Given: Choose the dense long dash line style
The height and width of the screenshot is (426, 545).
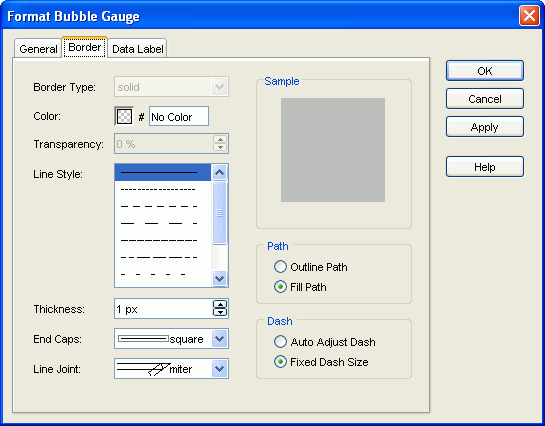Looking at the screenshot, I should pyautogui.click(x=163, y=240).
